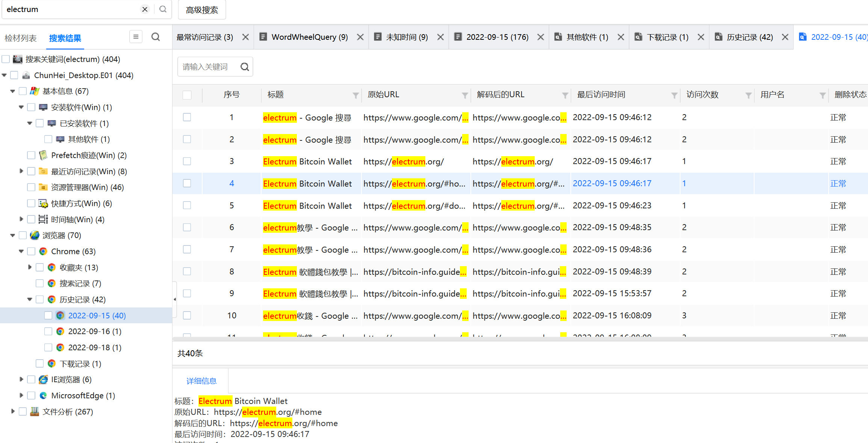Expand the 最近访问记录(Win) node
This screenshot has width=868, height=443.
pos(21,171)
